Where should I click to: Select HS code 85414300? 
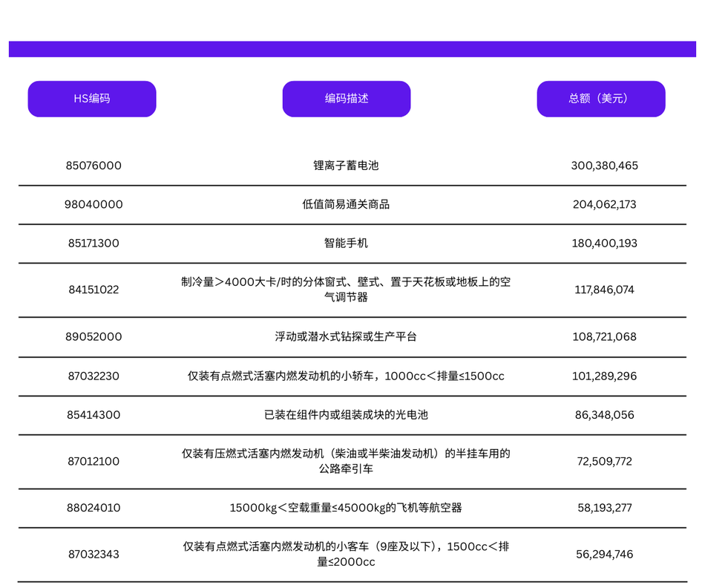(94, 415)
